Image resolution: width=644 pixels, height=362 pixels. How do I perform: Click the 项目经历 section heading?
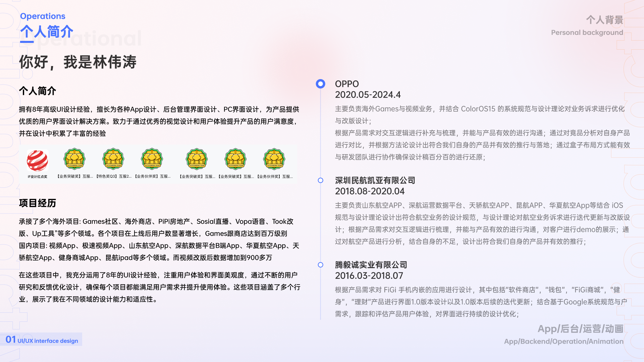click(37, 203)
